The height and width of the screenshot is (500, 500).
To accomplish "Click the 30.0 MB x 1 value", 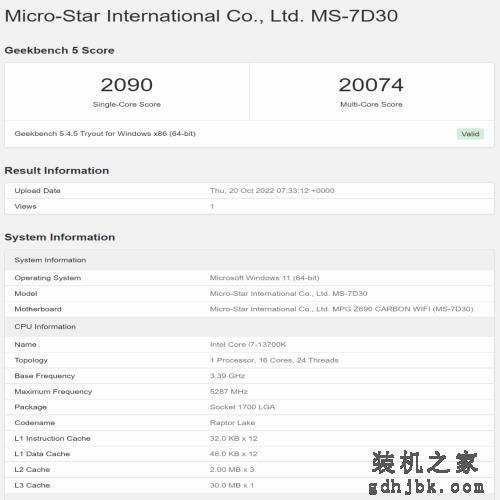I will coord(232,485).
